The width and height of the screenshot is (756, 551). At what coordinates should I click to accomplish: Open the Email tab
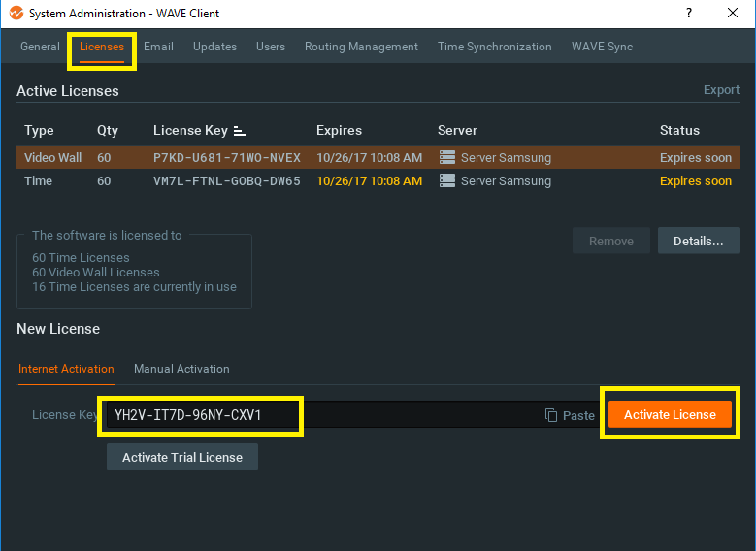coord(158,47)
